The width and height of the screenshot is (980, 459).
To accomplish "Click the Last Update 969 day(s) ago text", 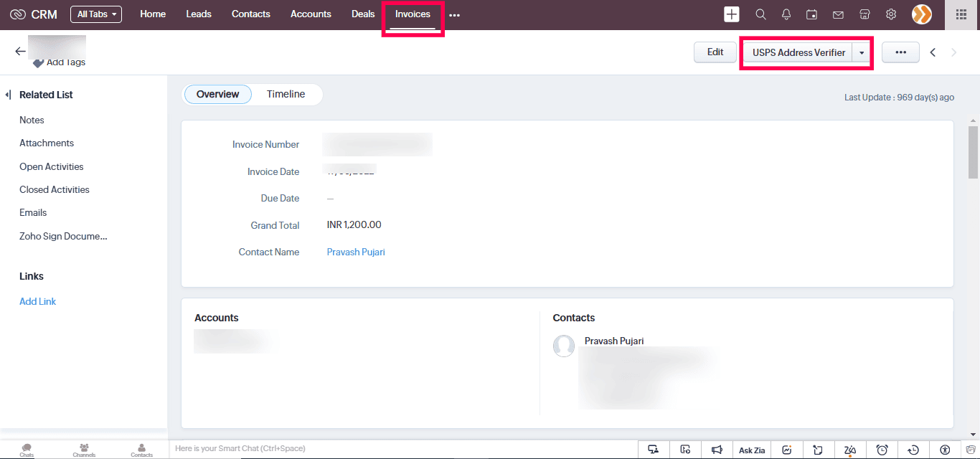I will 899,98.
